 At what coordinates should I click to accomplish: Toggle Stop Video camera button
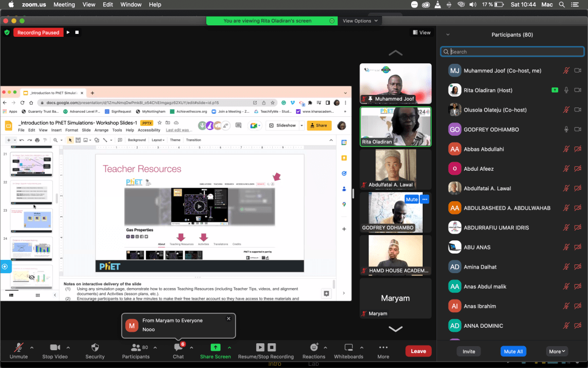56,348
